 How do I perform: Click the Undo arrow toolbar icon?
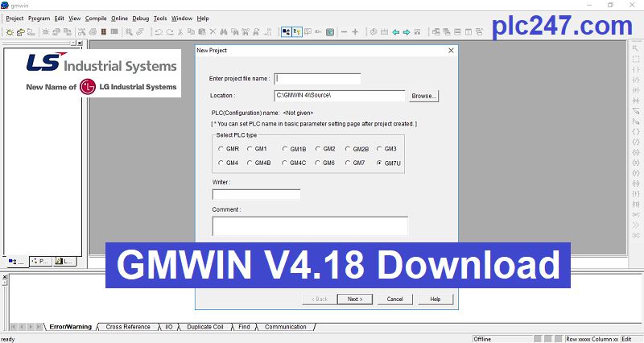click(159, 32)
